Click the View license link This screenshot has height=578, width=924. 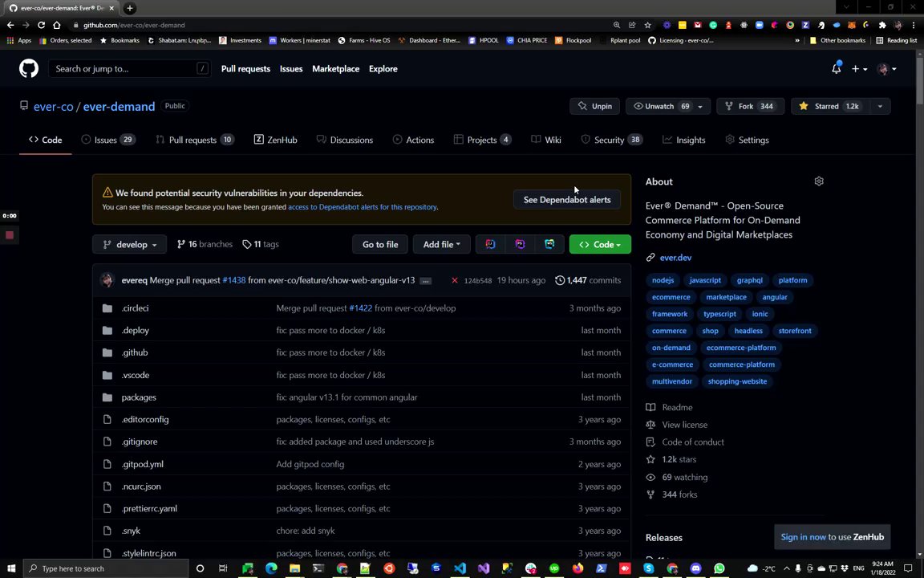[684, 425]
